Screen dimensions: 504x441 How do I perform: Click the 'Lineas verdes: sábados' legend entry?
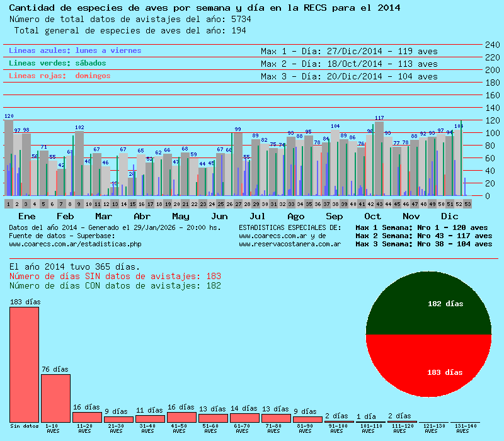point(57,63)
